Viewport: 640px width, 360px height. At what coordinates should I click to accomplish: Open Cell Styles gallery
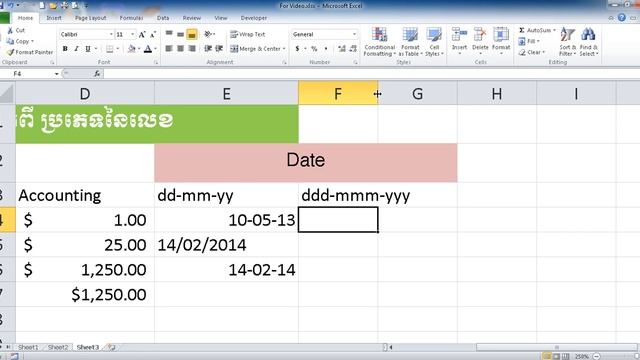(434, 42)
